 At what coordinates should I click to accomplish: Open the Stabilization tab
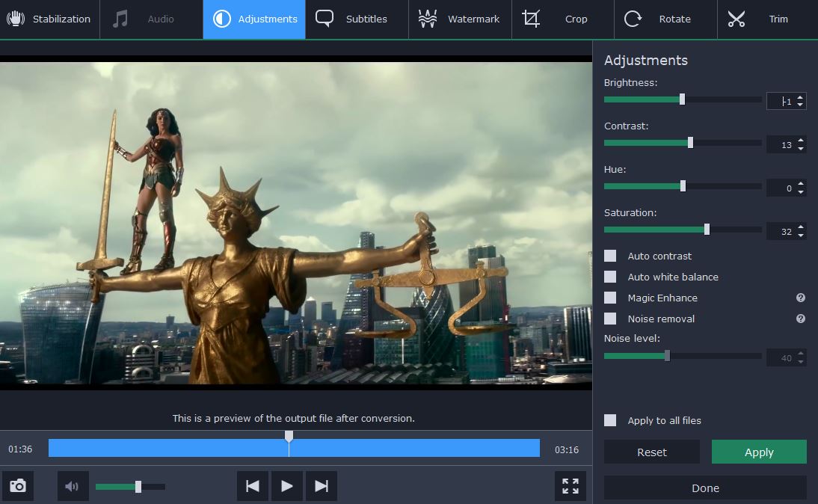coord(49,19)
